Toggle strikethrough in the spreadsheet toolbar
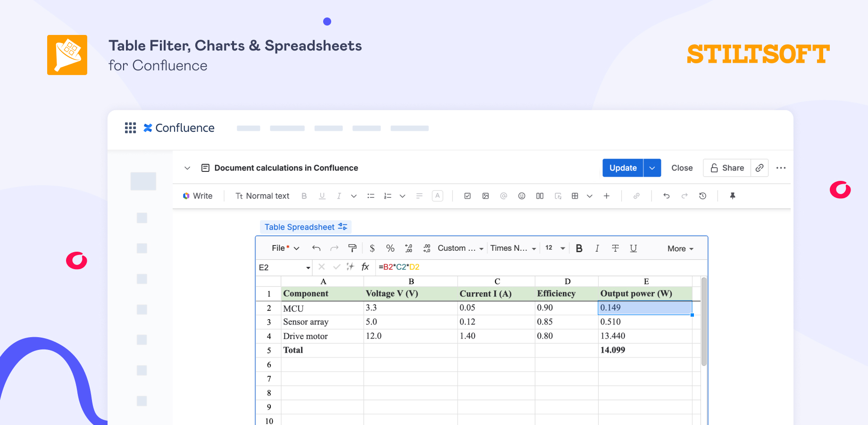This screenshot has height=425, width=868. 615,248
